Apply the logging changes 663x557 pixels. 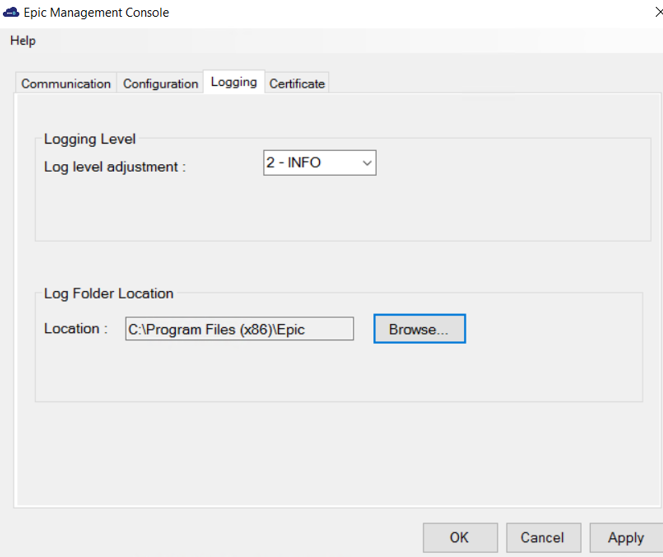pyautogui.click(x=626, y=538)
